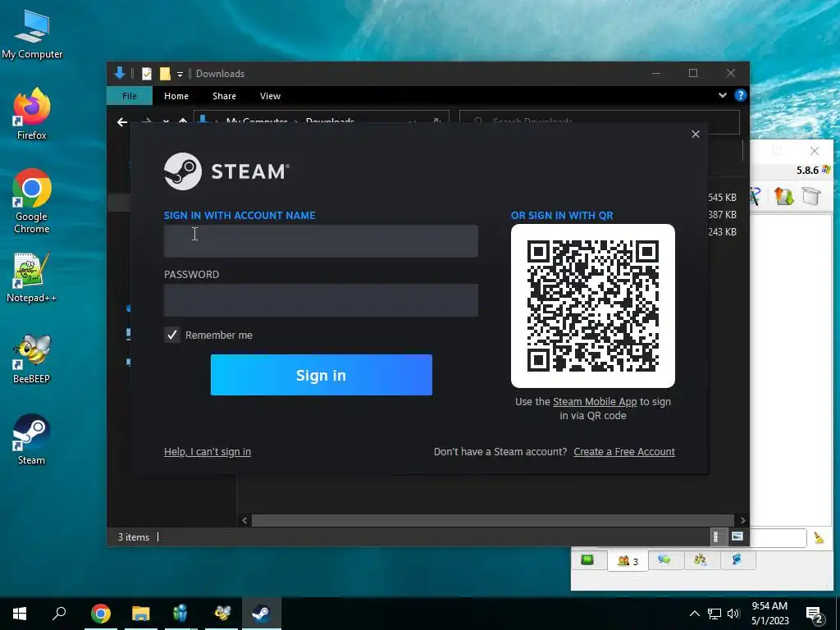Open the BeeBEEP groups tab

701,559
